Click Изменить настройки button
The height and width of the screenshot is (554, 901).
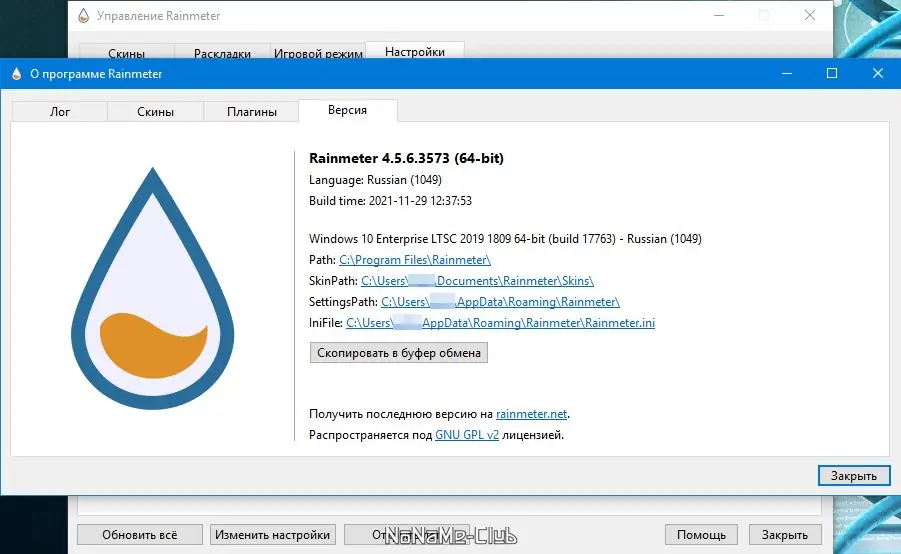click(272, 534)
